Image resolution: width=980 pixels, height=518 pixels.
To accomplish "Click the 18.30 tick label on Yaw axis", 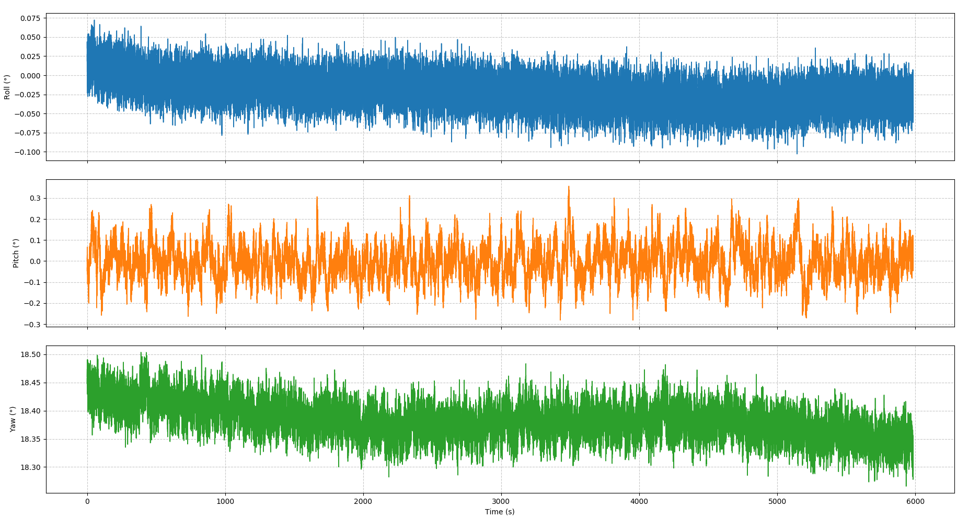I will [x=30, y=467].
